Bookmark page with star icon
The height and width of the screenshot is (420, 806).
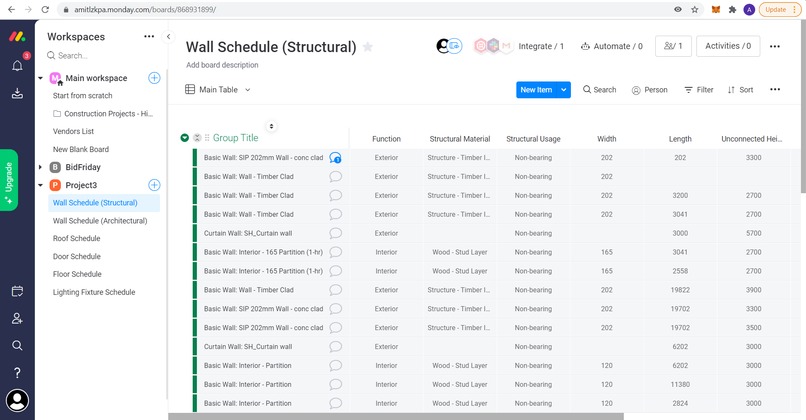[x=694, y=9]
